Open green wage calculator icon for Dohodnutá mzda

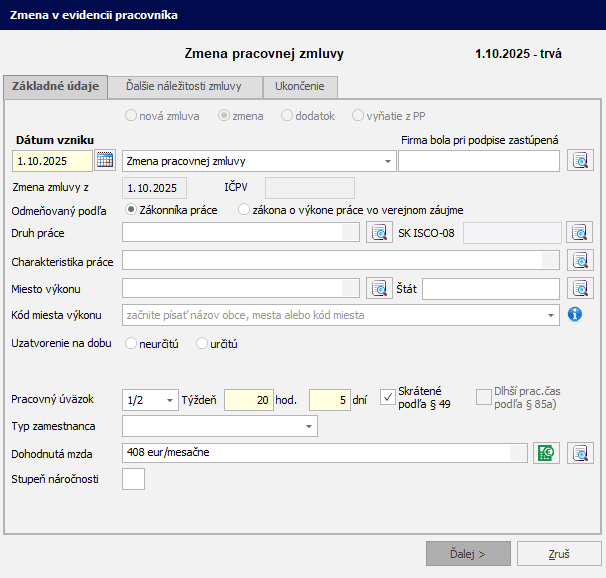point(545,452)
